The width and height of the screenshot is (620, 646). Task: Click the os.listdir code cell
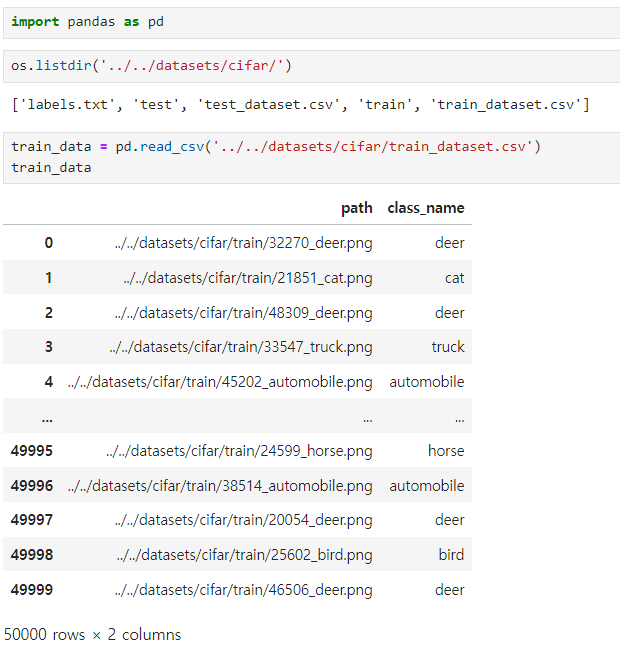[311, 66]
